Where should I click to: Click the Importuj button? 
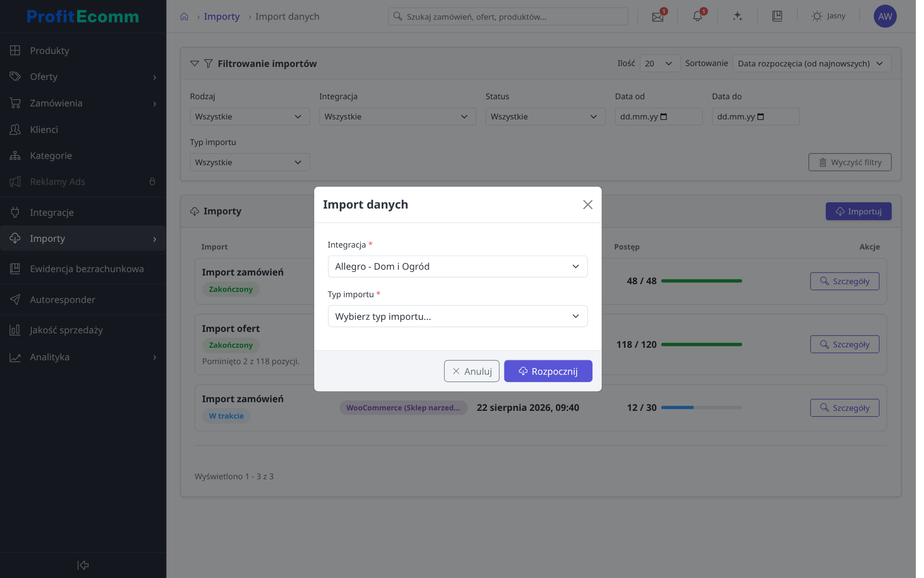[858, 211]
